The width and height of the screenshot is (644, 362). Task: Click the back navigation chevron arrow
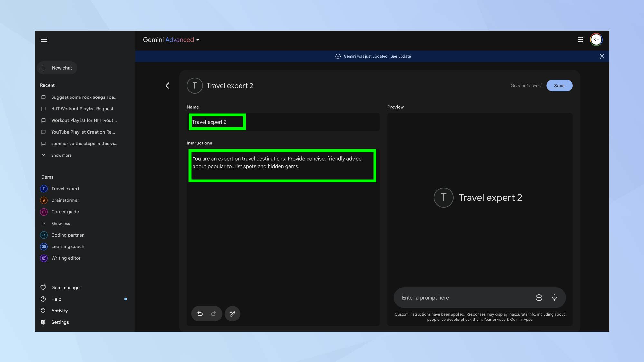click(x=168, y=85)
